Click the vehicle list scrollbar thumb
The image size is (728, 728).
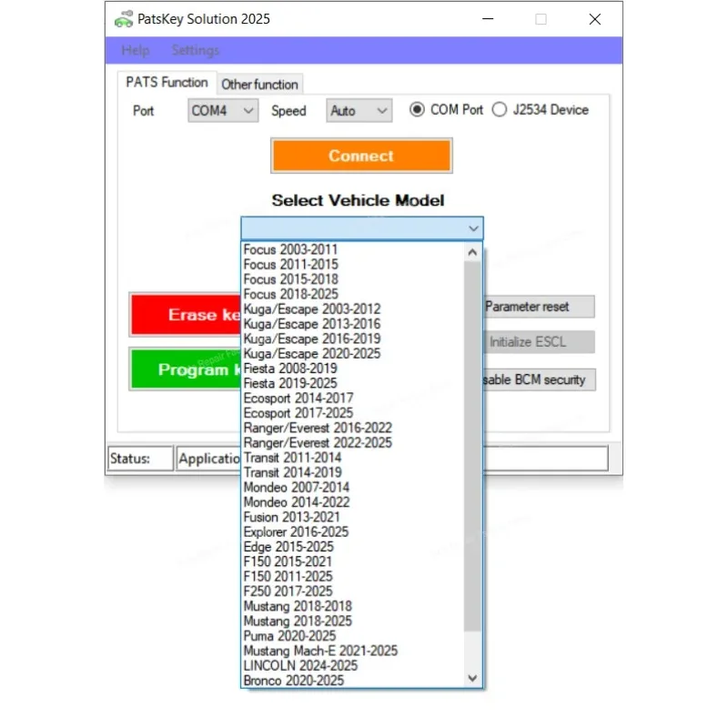[472, 446]
